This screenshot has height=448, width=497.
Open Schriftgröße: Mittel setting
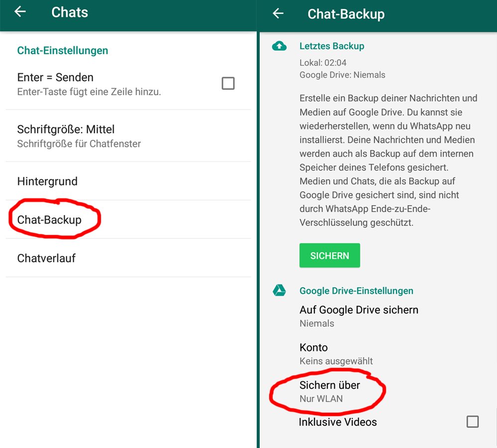pyautogui.click(x=128, y=136)
